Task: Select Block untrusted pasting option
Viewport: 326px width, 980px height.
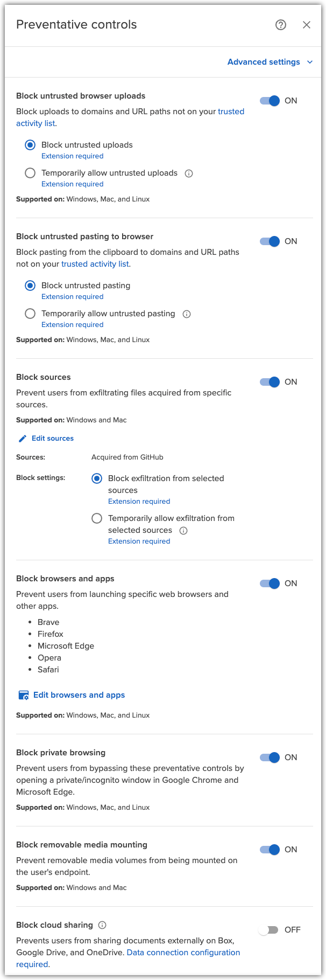Action: (x=30, y=286)
